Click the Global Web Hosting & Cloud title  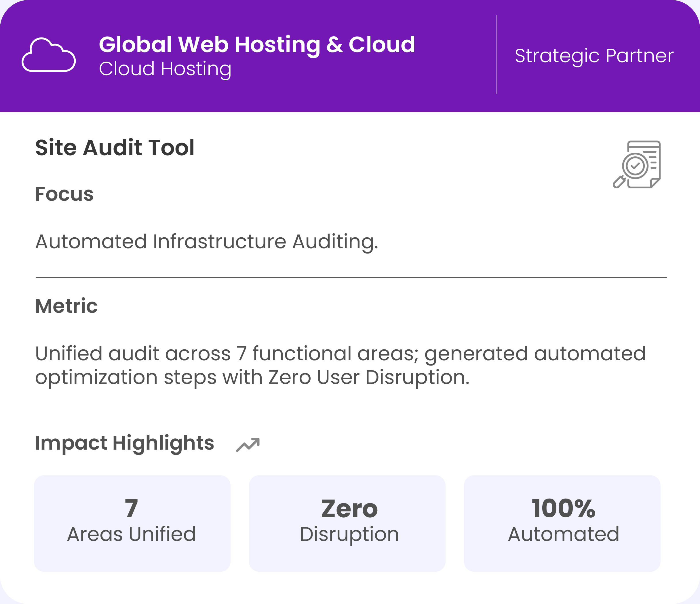pyautogui.click(x=257, y=45)
